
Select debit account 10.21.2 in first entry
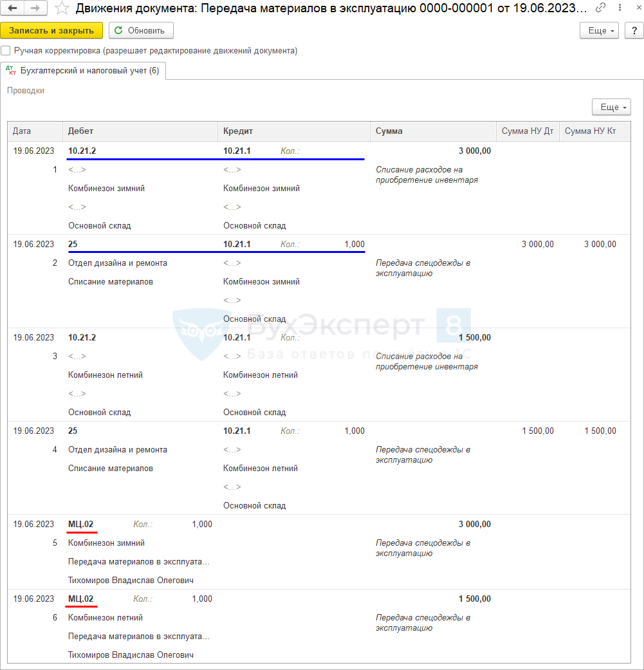82,151
